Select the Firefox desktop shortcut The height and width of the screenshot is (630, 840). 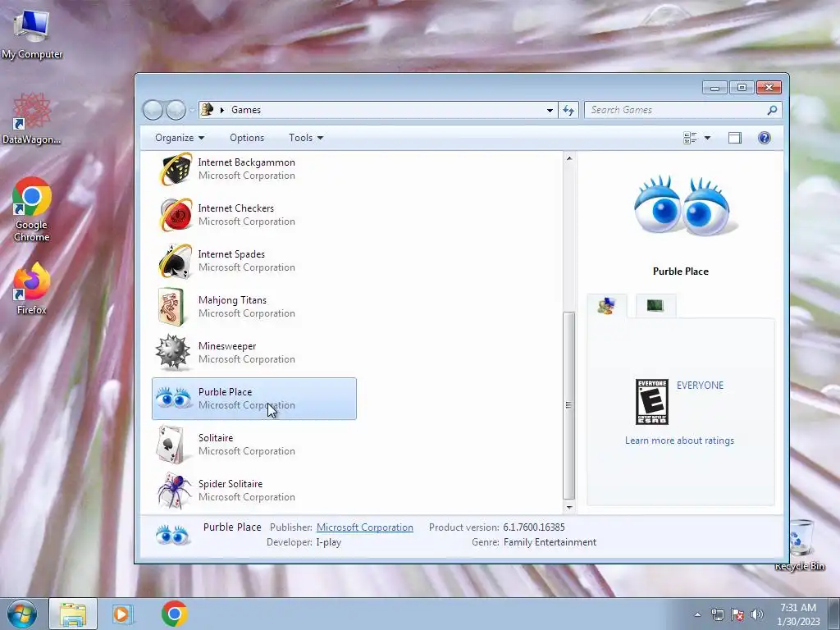click(x=32, y=288)
